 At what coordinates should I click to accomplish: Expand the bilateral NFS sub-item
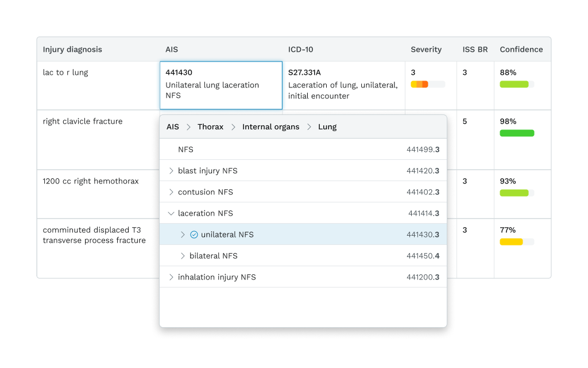click(x=183, y=256)
